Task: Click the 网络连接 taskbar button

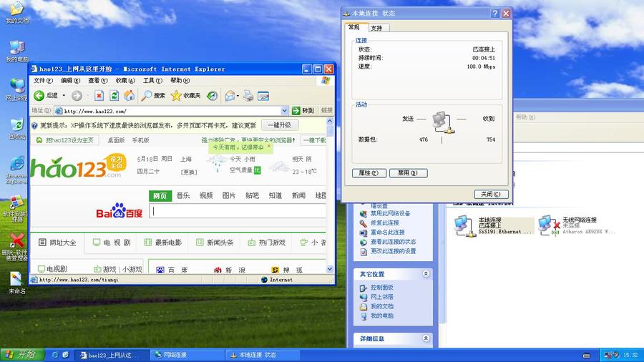Action: [187, 355]
